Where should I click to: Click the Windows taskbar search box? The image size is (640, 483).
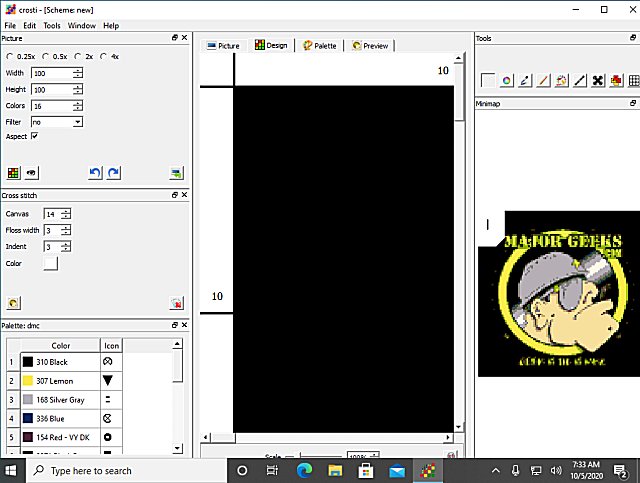[x=127, y=471]
